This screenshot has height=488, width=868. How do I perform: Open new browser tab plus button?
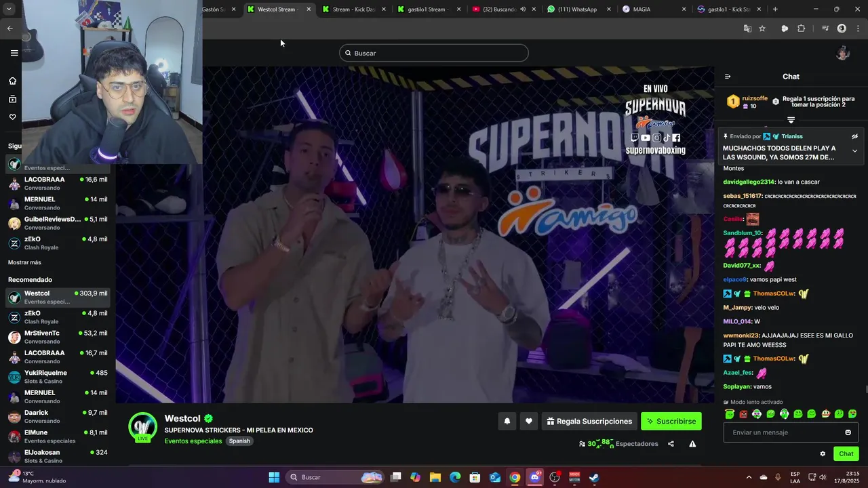pyautogui.click(x=775, y=9)
